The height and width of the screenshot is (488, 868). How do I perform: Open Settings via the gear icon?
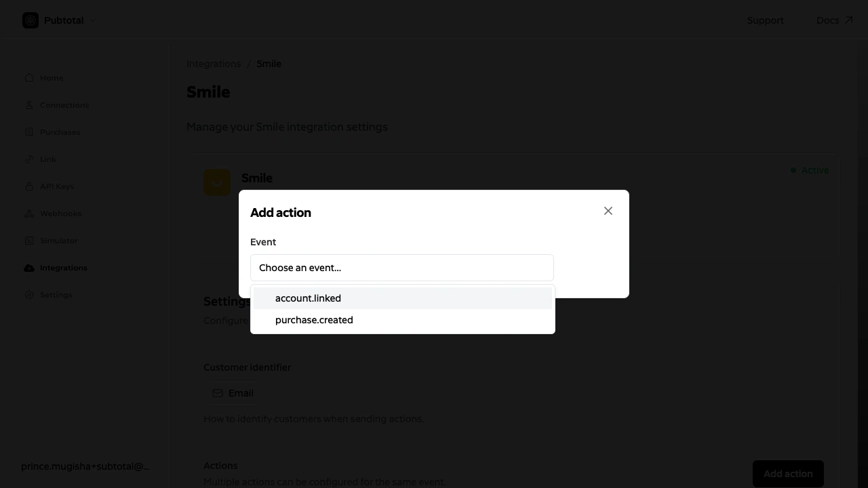[x=29, y=295]
